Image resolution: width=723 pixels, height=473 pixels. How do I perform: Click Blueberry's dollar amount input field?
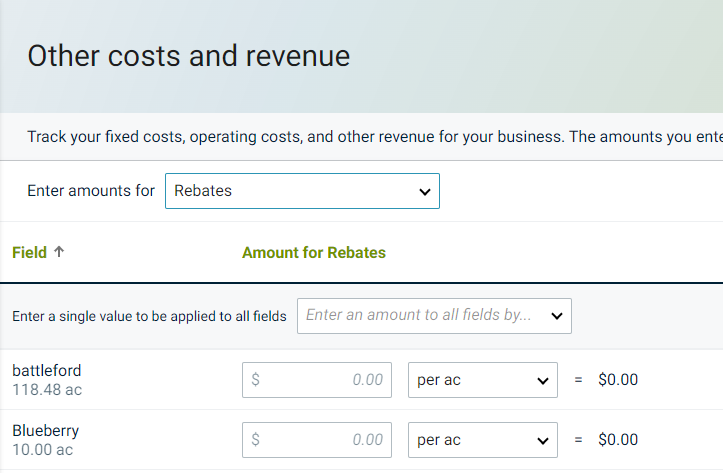point(317,439)
